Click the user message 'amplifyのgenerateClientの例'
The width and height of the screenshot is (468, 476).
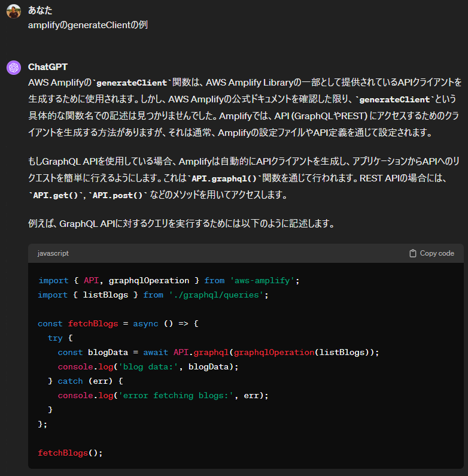click(x=88, y=25)
